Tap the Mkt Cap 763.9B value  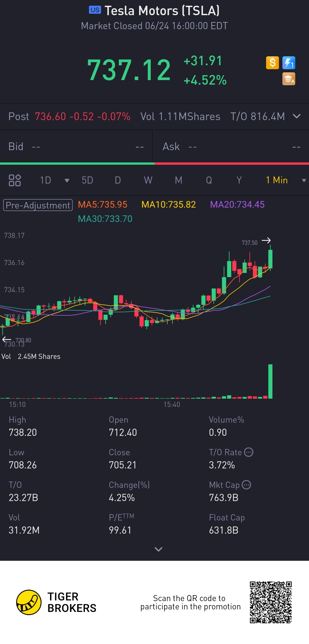224,498
